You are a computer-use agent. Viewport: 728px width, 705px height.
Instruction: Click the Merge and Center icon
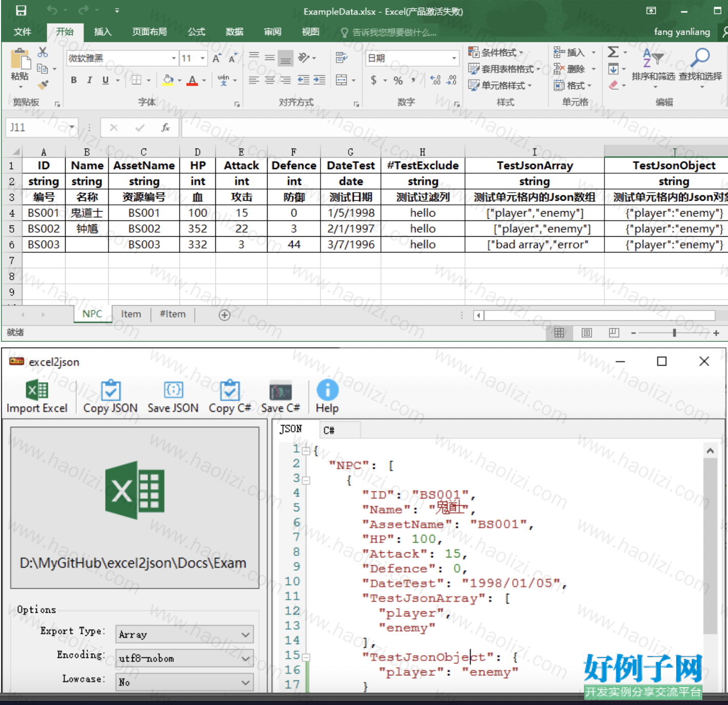(x=341, y=80)
